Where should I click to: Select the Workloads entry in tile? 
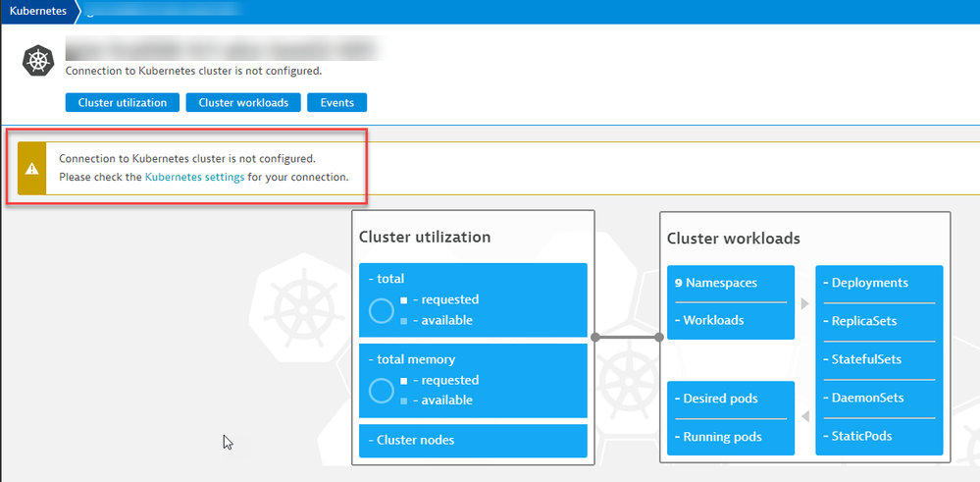[x=713, y=321]
